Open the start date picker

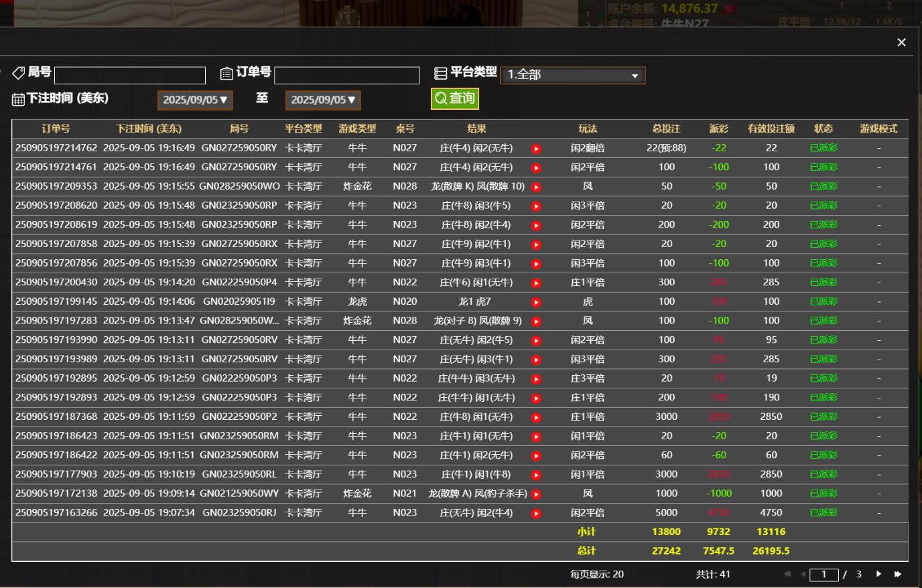pos(195,100)
